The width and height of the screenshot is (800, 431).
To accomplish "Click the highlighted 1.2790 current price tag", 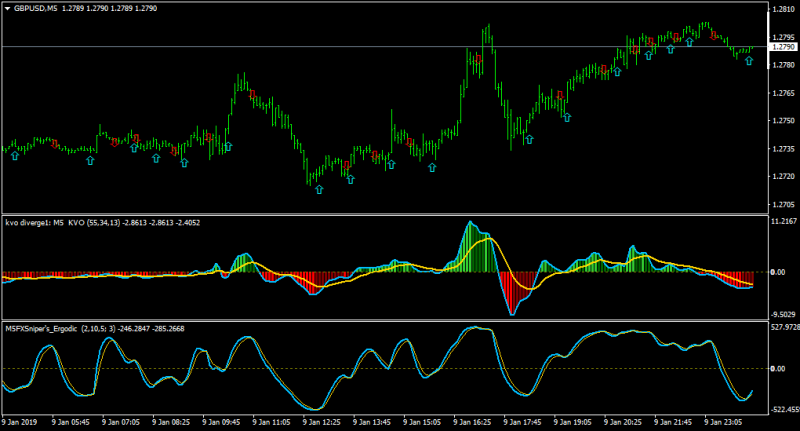I will [x=784, y=47].
